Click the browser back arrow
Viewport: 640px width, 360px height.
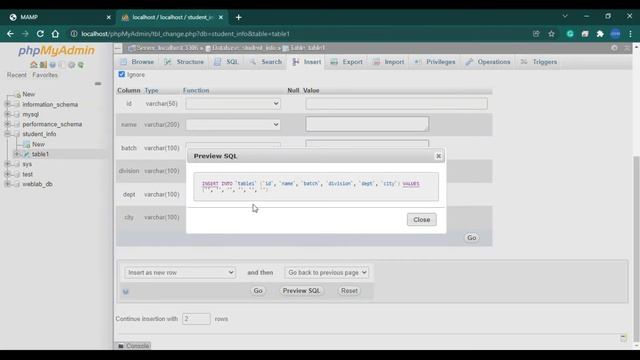click(10, 34)
